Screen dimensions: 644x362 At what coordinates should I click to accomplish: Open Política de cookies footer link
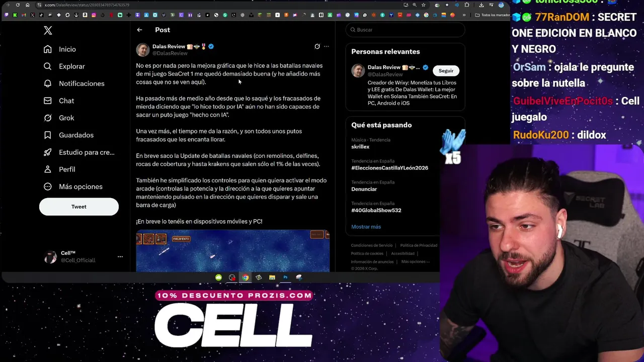click(x=367, y=253)
